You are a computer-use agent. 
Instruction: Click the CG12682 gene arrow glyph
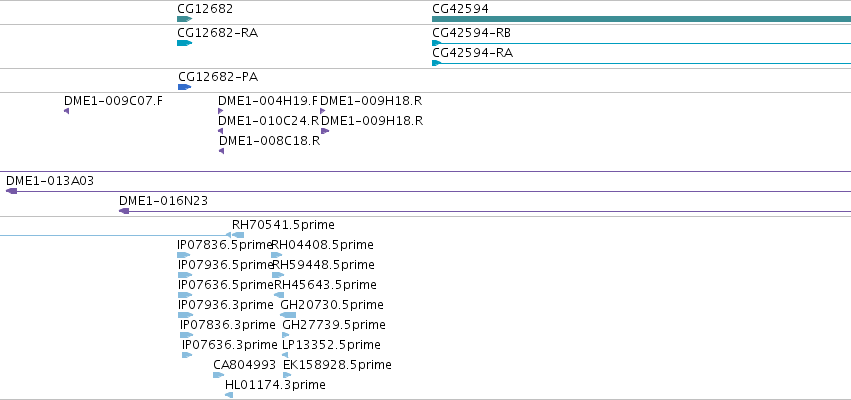pyautogui.click(x=185, y=19)
